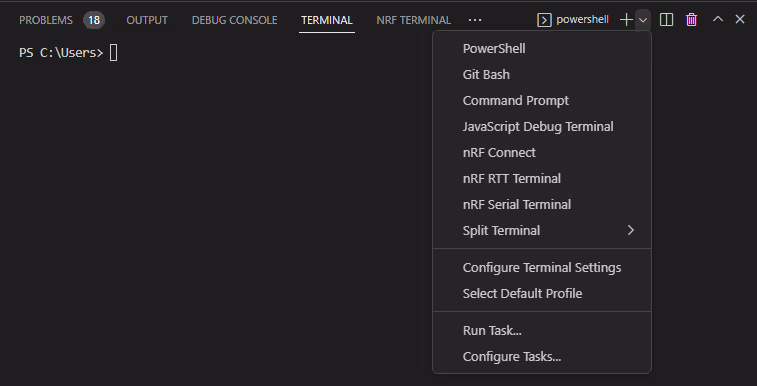Switch to the DEBUG CONSOLE tab
This screenshot has width=757, height=386.
pos(235,20)
